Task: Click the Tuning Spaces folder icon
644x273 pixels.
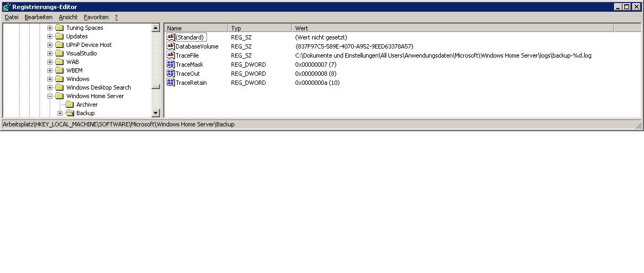Action: coord(59,28)
